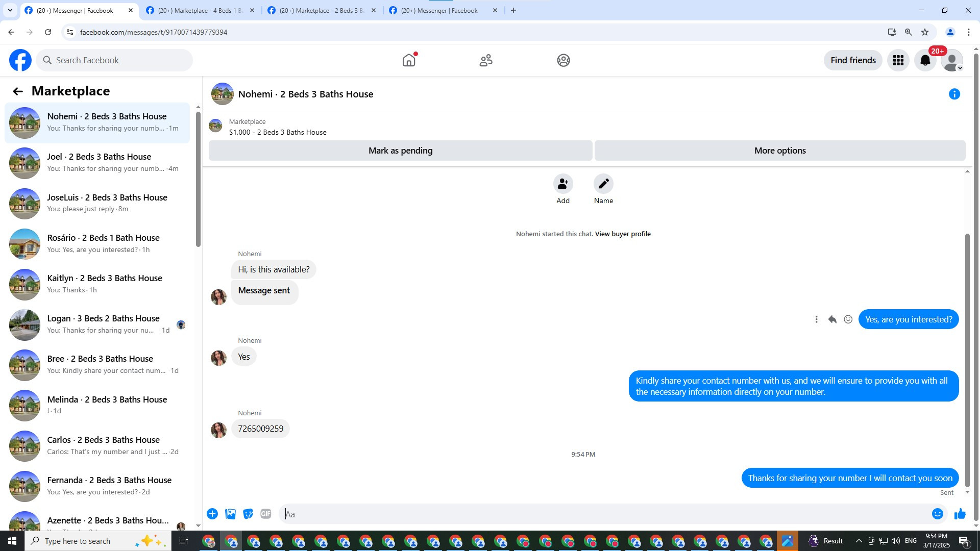Open the Facebook menu grid icon
The height and width of the screenshot is (551, 980).
pyautogui.click(x=898, y=60)
